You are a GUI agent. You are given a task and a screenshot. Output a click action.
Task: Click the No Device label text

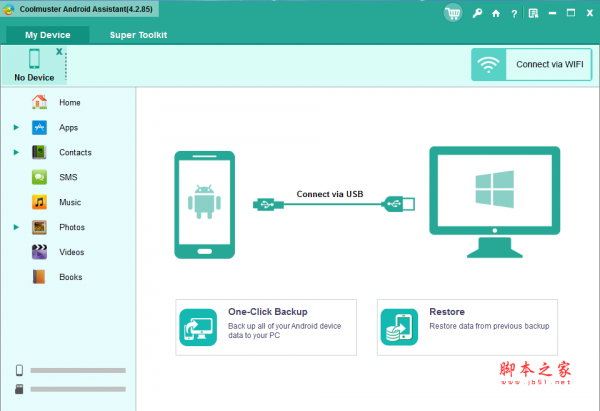(34, 78)
